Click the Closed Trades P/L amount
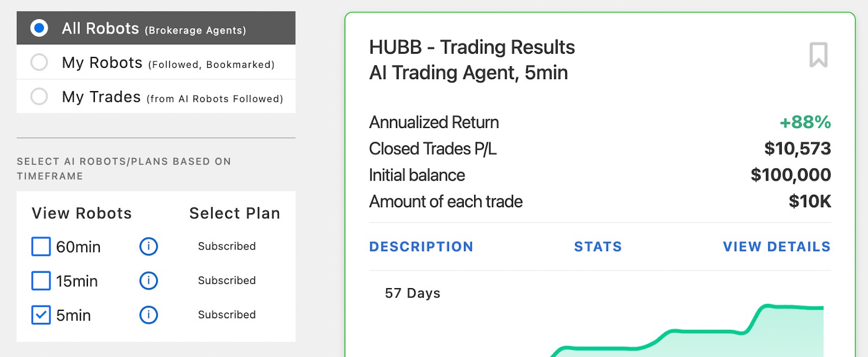The width and height of the screenshot is (868, 357). (797, 149)
